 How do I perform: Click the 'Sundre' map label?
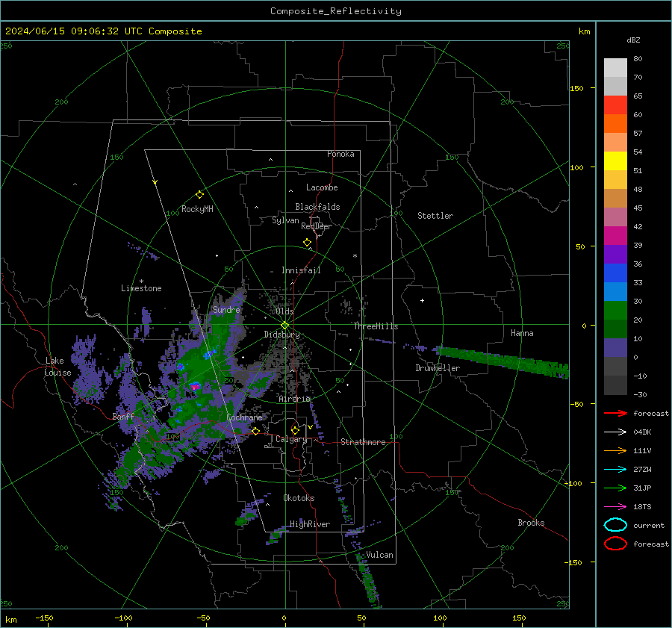pyautogui.click(x=226, y=309)
